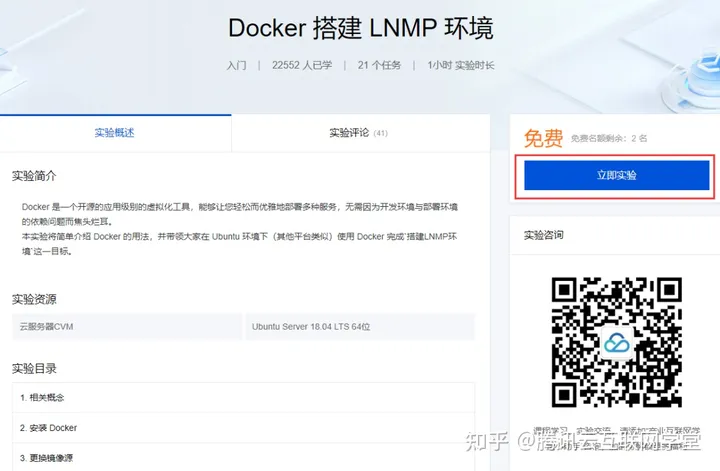Switch to the 实验概述 tab
Screen dimensions: 720x471
coord(115,133)
